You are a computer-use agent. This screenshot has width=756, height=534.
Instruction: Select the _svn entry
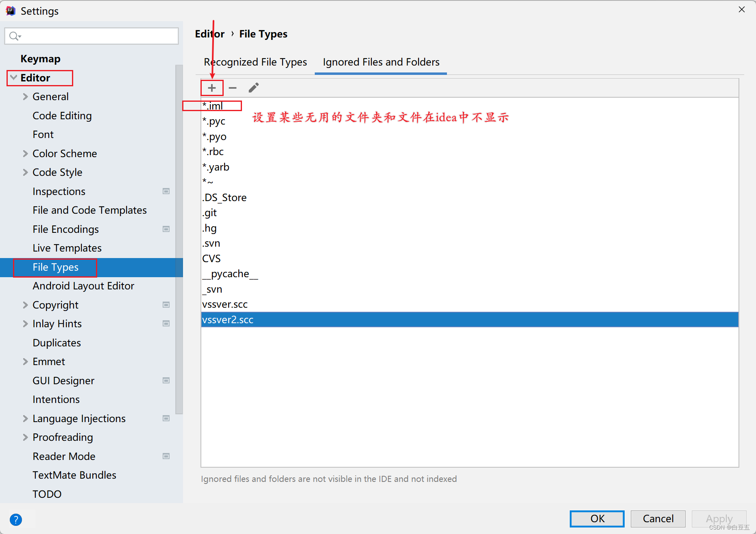470,289
